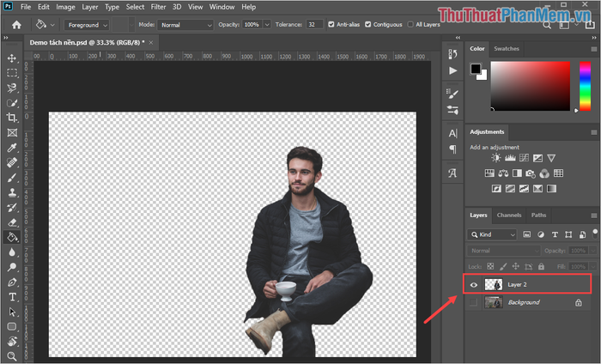
Task: Select the Dodge tool
Action: (12, 267)
